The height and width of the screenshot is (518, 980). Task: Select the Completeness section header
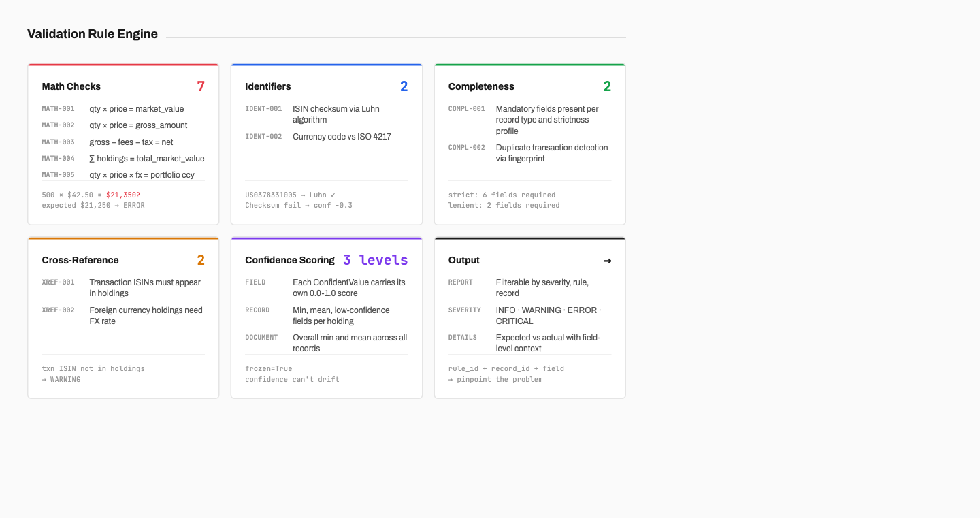coord(481,86)
